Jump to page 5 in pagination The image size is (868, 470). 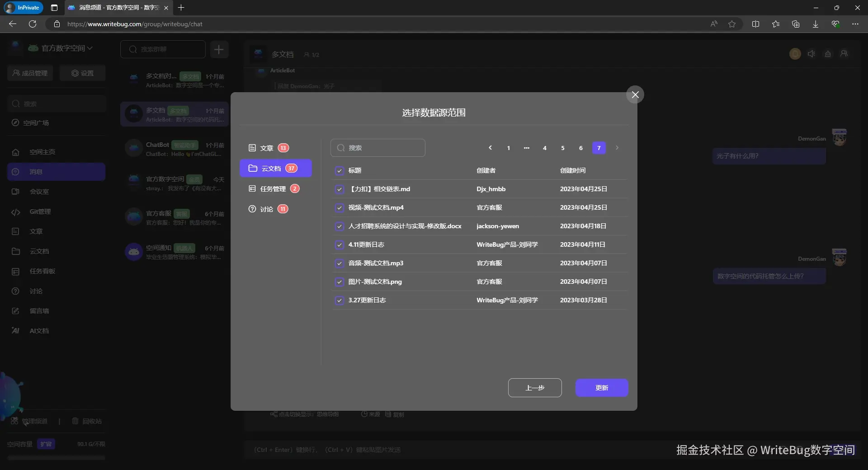(x=562, y=148)
